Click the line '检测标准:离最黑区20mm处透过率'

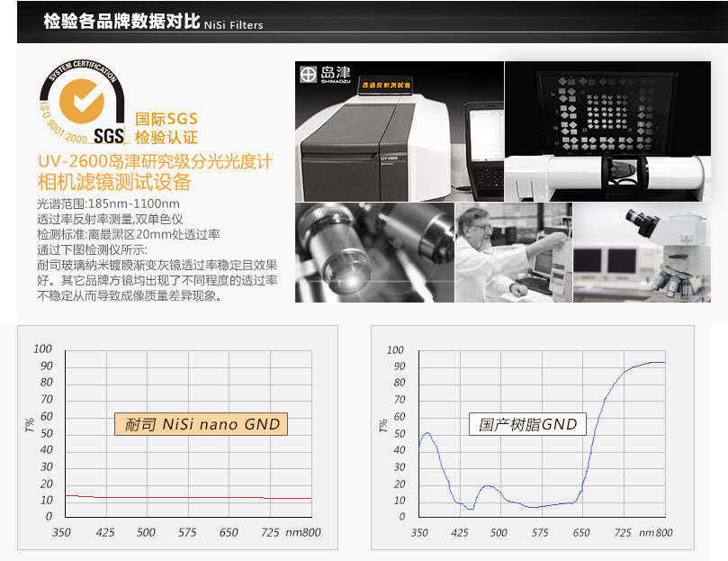pyautogui.click(x=129, y=234)
